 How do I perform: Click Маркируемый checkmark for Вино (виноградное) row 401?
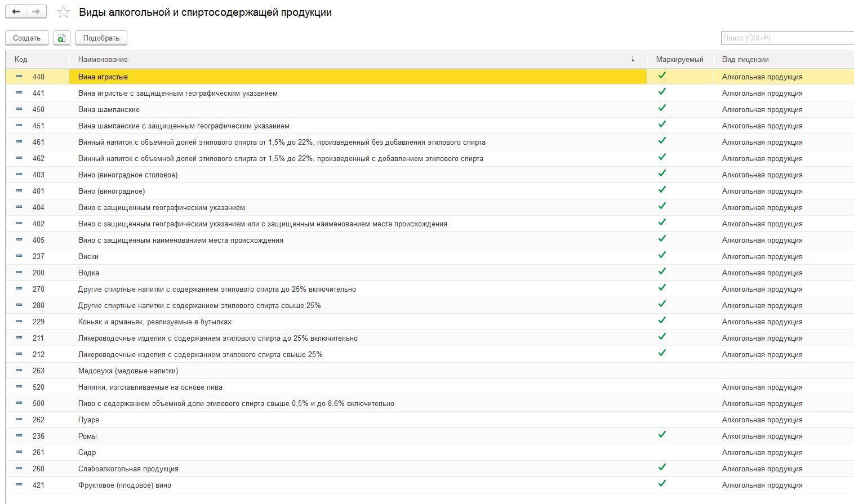coord(662,189)
